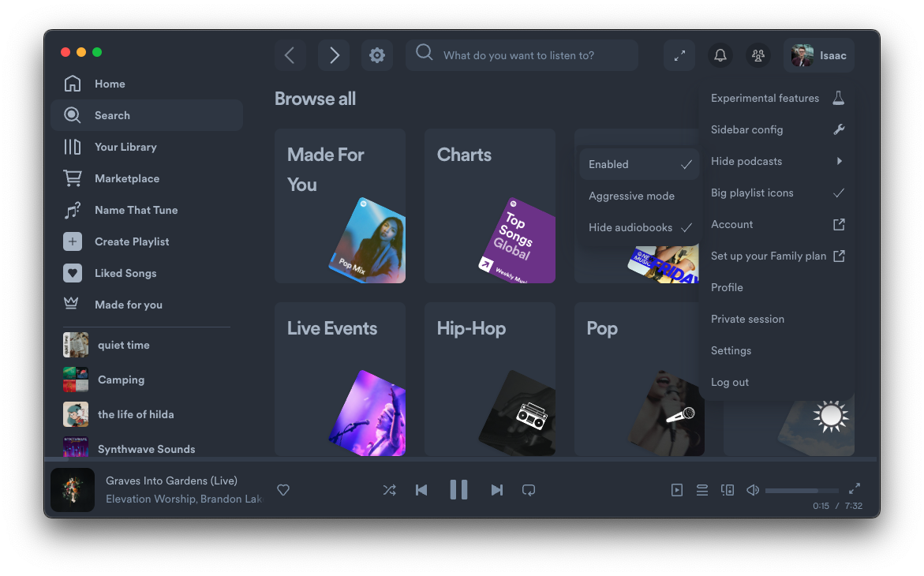Screen dimensions: 924x576
Task: Open Settings from user menu
Action: [x=777, y=350]
